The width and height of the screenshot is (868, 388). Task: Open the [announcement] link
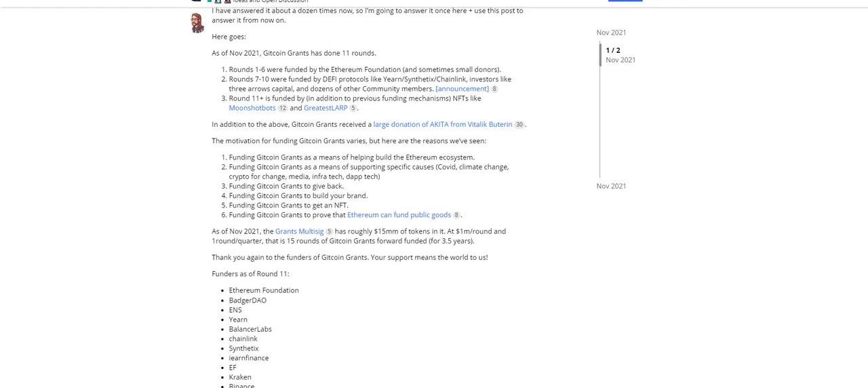[462, 89]
